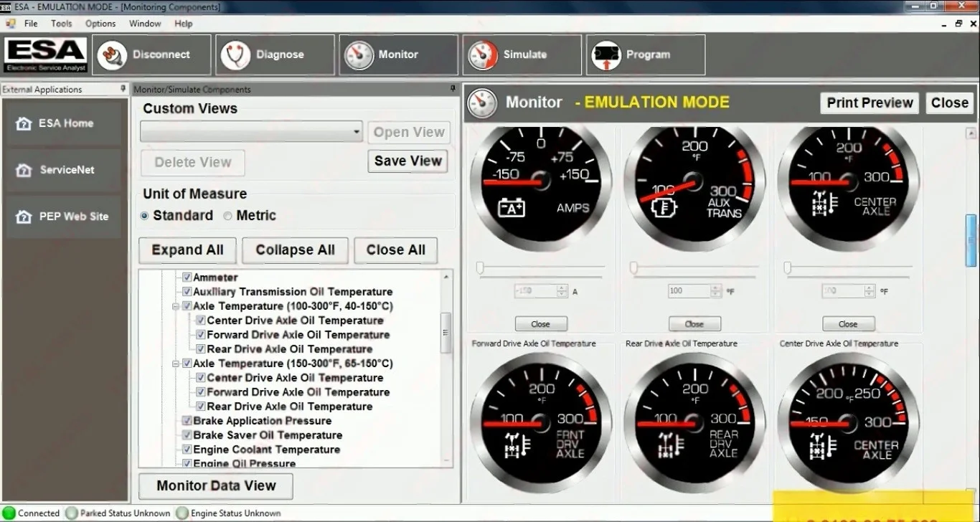Disable Brake Application Pressure monitoring
980x522 pixels.
[x=187, y=421]
